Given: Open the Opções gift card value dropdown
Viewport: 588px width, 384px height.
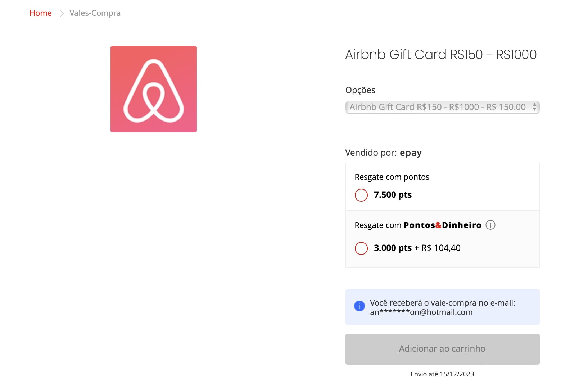Looking at the screenshot, I should click(442, 107).
